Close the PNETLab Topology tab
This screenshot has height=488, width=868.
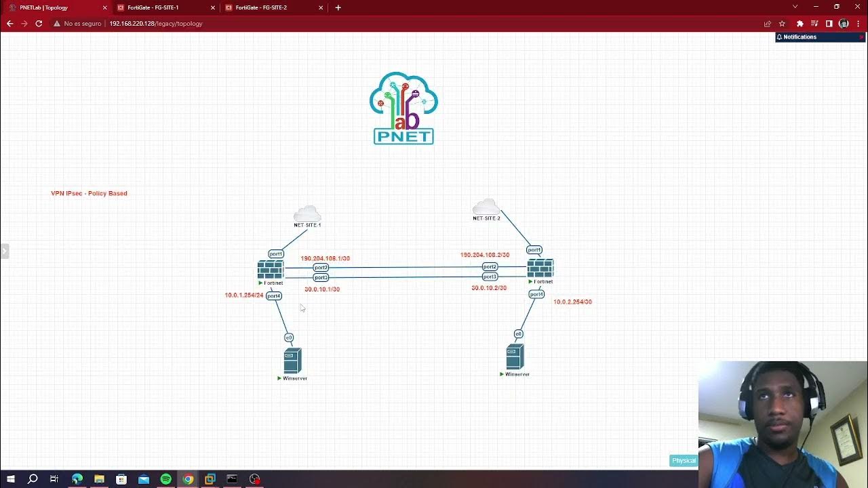(104, 7)
